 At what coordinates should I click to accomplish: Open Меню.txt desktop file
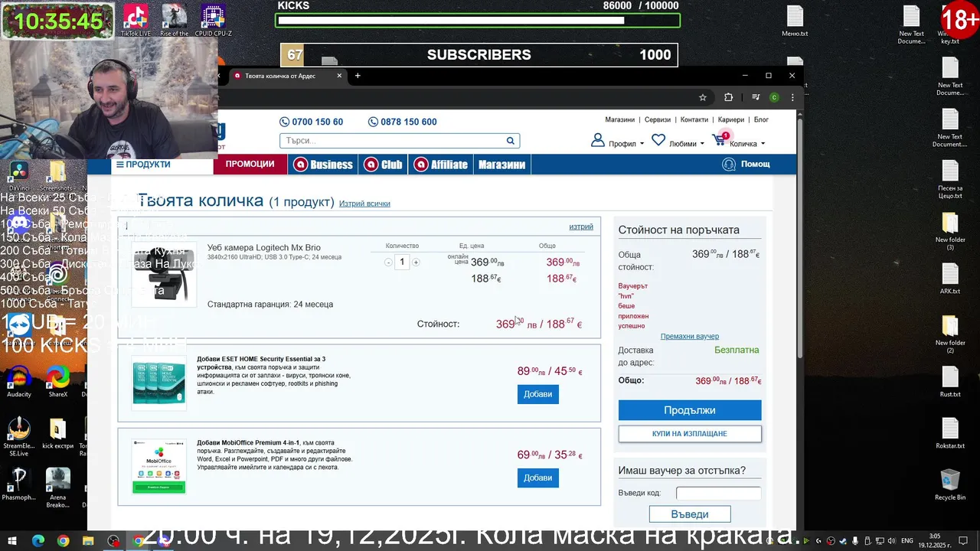point(795,21)
